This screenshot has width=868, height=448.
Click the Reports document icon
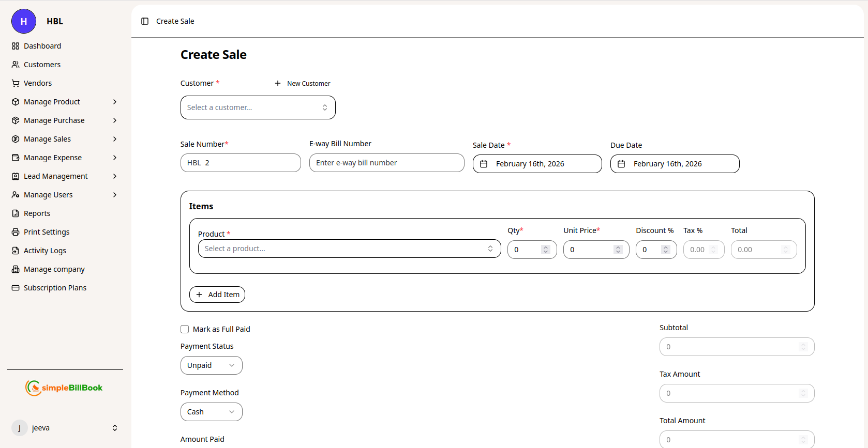pos(16,213)
